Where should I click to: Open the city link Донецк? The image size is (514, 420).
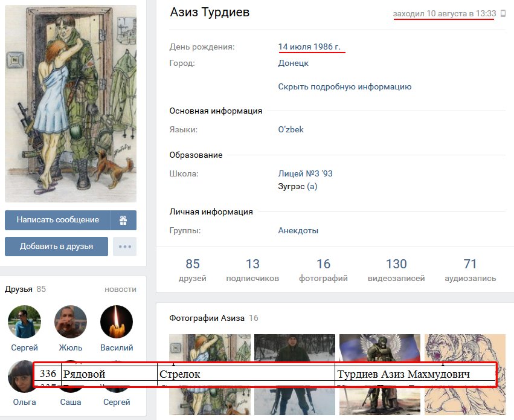293,63
